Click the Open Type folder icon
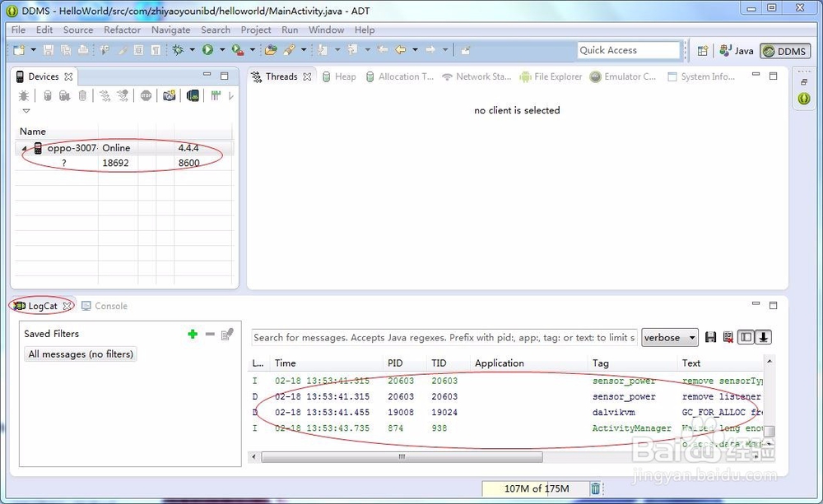 pyautogui.click(x=271, y=50)
